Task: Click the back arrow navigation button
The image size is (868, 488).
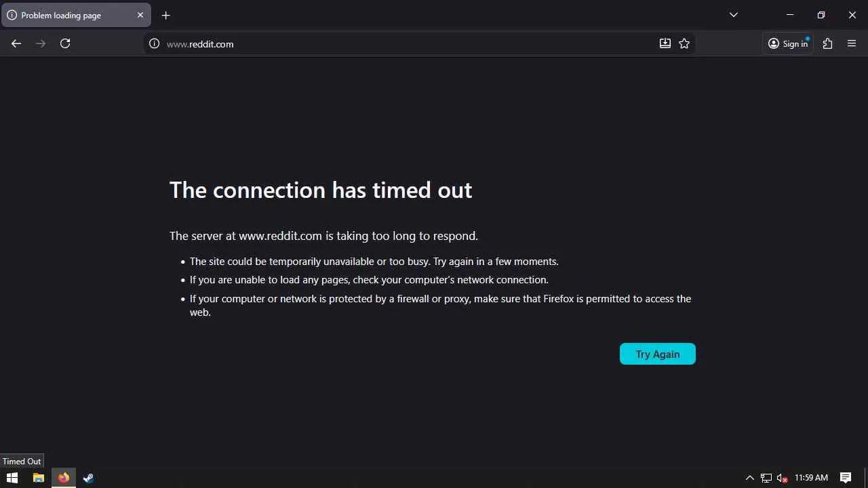Action: tap(16, 43)
